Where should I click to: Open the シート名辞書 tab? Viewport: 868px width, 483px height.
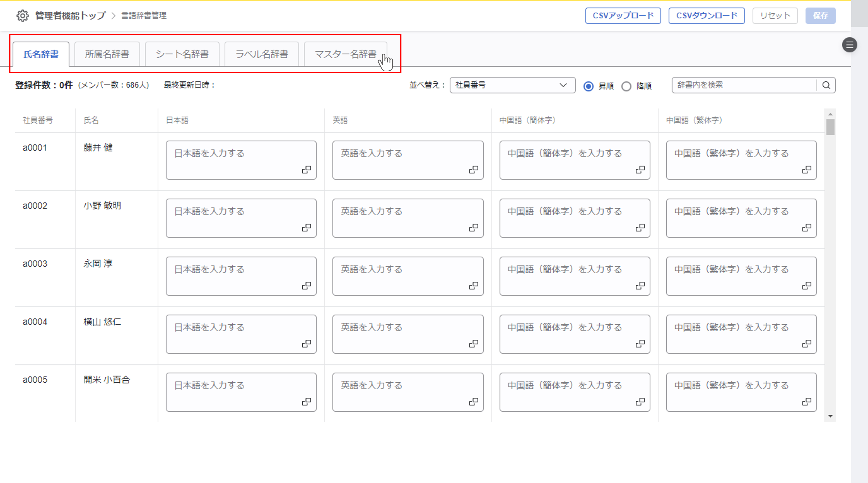(x=182, y=54)
